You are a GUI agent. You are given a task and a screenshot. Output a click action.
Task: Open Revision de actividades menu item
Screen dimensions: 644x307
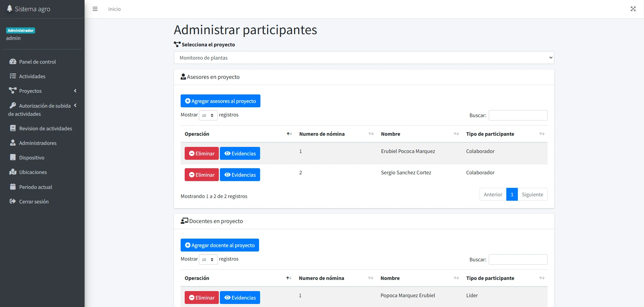click(x=42, y=128)
